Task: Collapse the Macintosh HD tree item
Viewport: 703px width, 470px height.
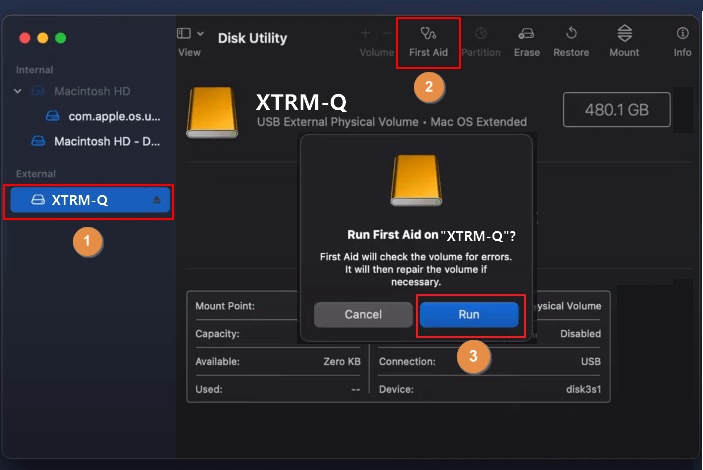Action: pos(18,91)
